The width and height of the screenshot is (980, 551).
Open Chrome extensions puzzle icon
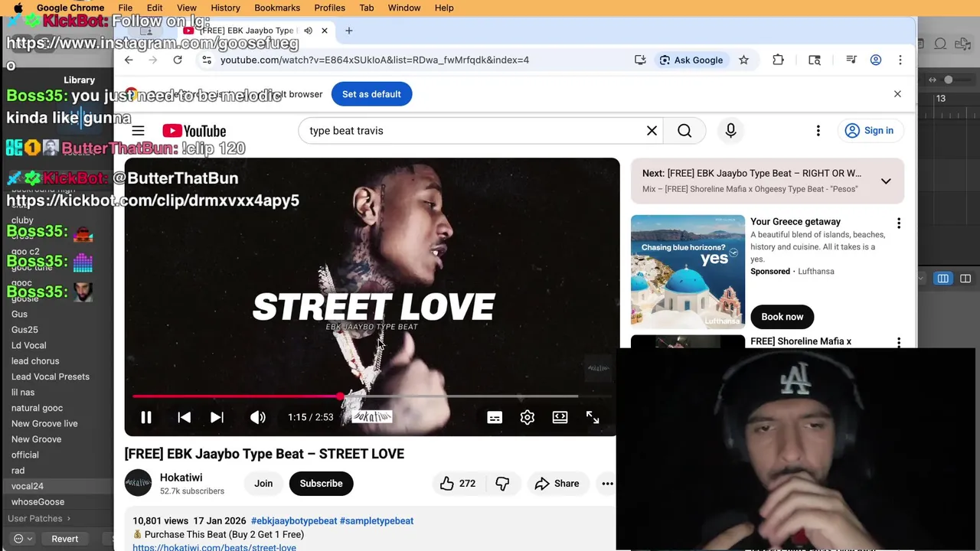tap(778, 60)
